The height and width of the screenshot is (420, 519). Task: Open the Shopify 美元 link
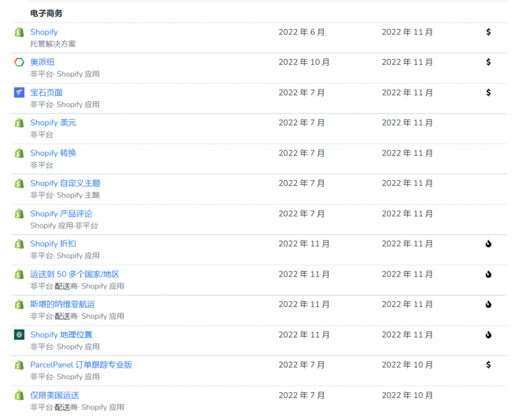pos(53,123)
